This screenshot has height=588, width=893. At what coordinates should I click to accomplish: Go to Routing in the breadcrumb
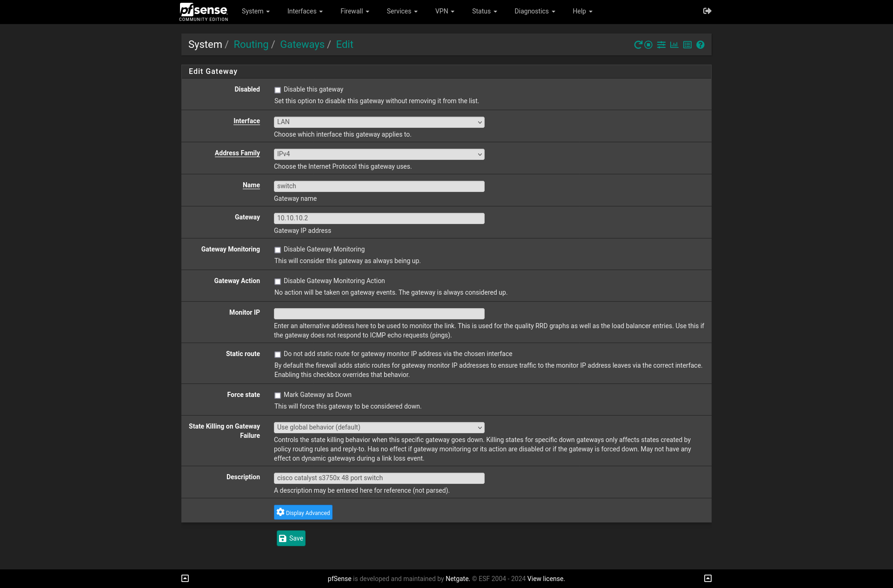pyautogui.click(x=251, y=45)
